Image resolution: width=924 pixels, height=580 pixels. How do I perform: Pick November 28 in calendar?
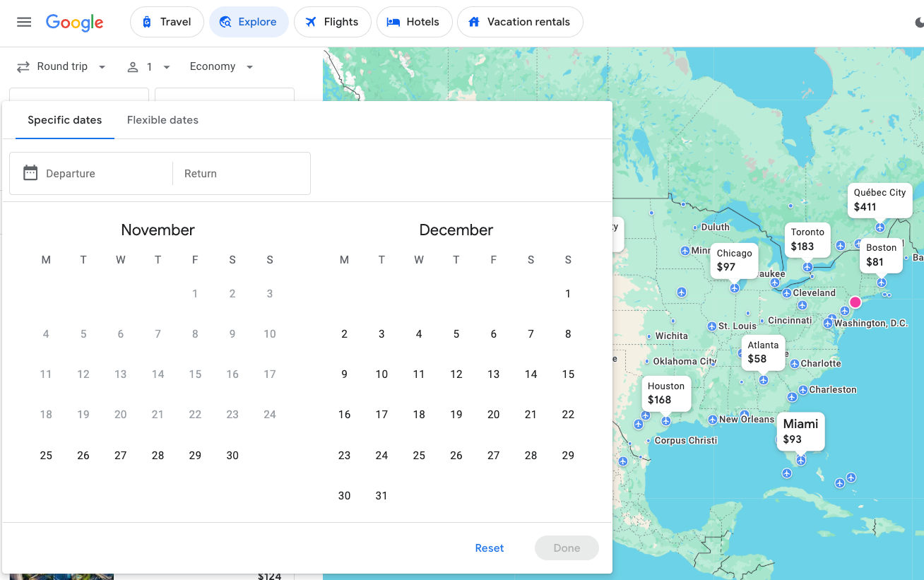[158, 456]
